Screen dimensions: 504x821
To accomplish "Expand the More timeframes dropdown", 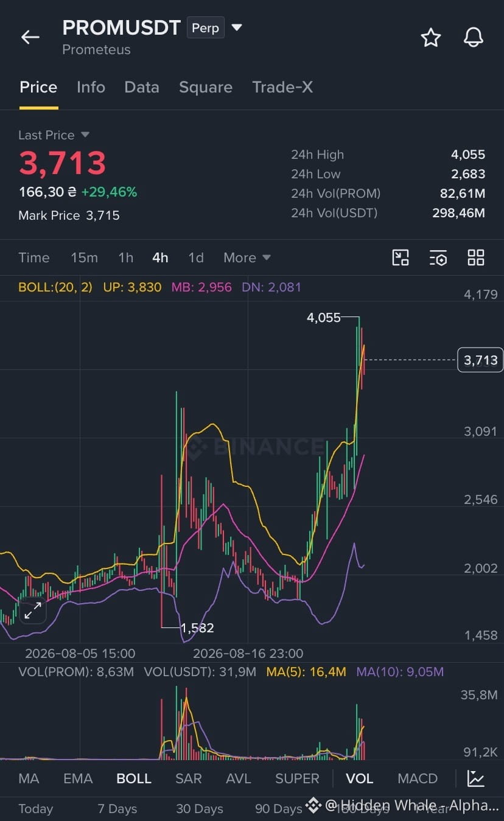I will [x=247, y=257].
